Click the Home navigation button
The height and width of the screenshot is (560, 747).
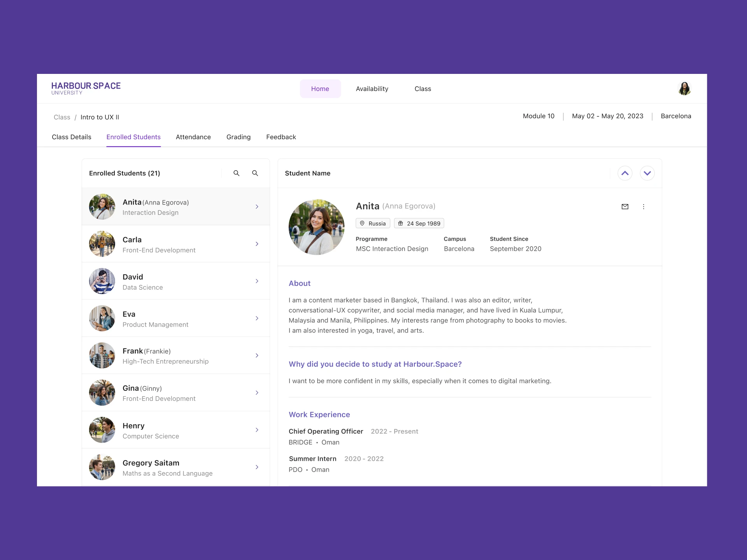(x=320, y=89)
